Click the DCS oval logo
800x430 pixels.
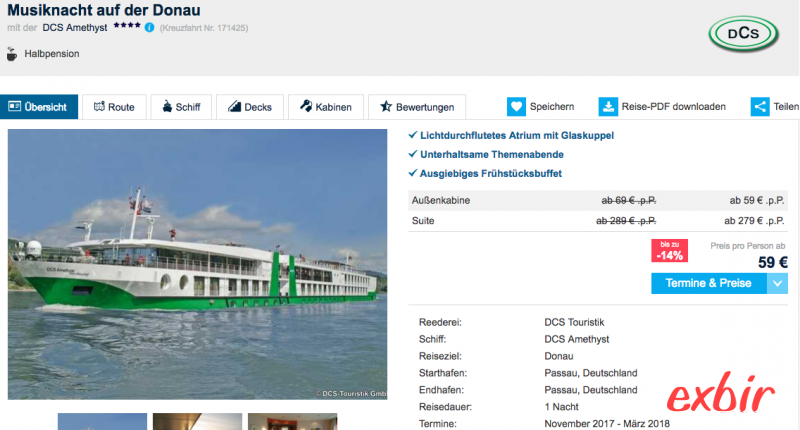[743, 34]
